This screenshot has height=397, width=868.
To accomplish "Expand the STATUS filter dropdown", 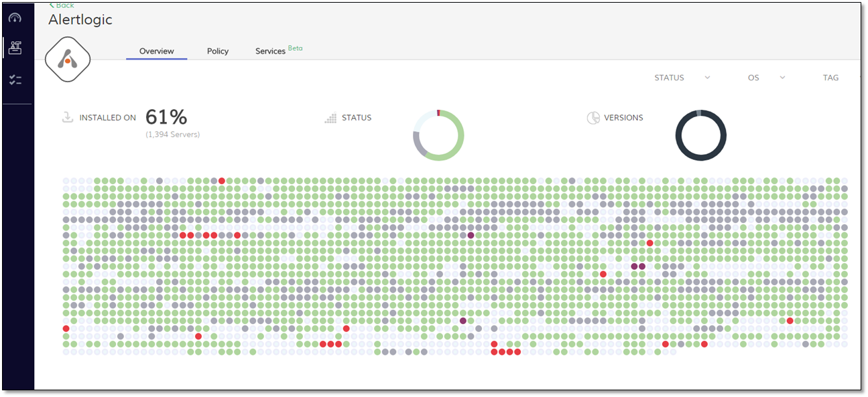I will pos(682,78).
